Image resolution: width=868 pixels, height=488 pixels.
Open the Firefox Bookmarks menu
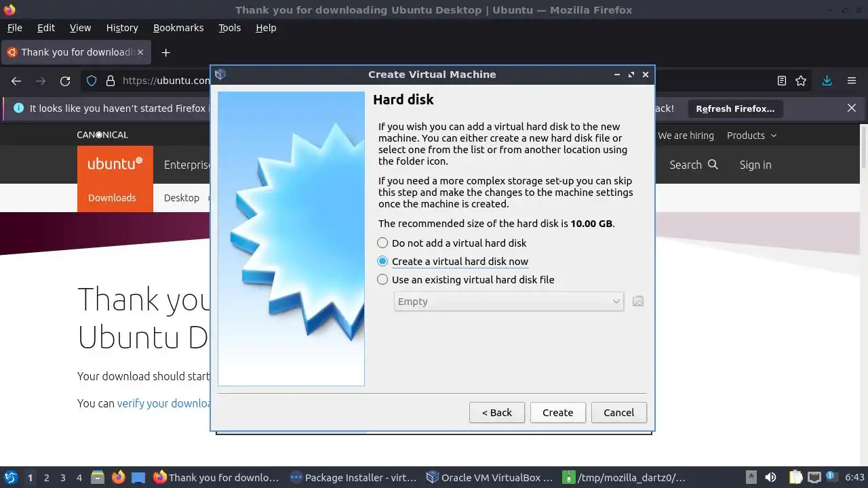click(x=178, y=28)
